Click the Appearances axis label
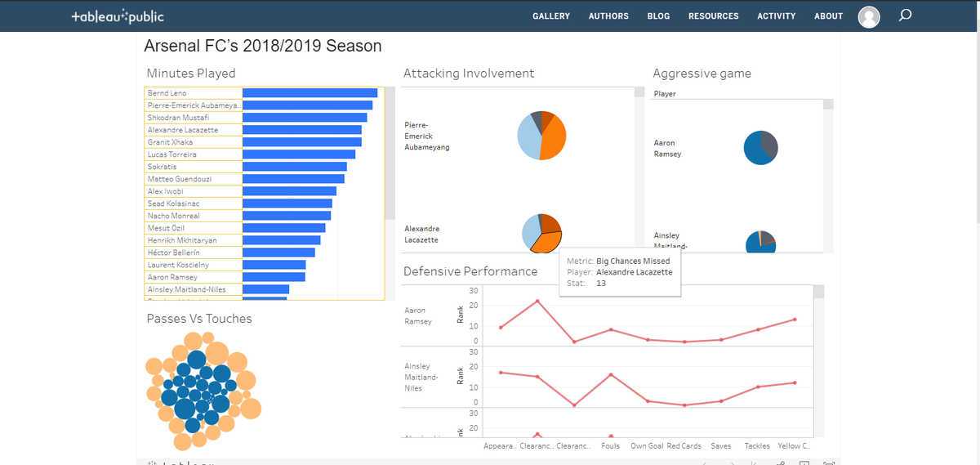 click(500, 446)
